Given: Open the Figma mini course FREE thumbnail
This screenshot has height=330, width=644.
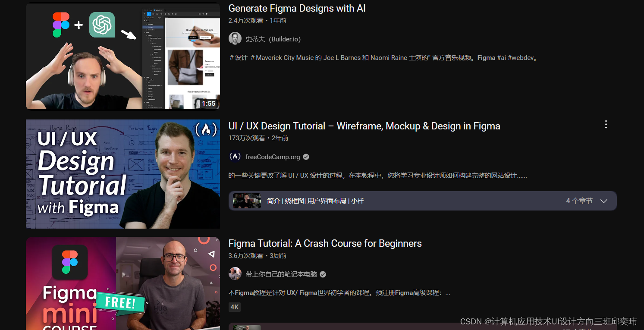Looking at the screenshot, I should coord(123,283).
